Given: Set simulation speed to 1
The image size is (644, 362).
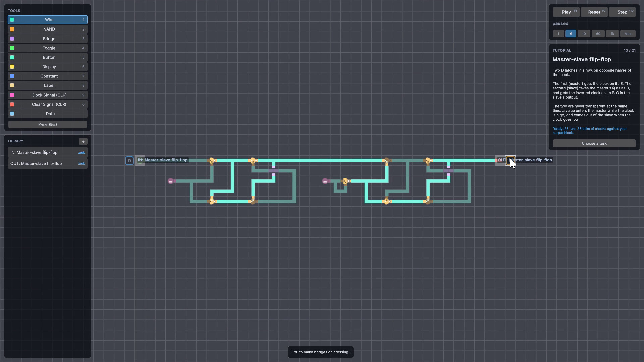Looking at the screenshot, I should pyautogui.click(x=558, y=34).
